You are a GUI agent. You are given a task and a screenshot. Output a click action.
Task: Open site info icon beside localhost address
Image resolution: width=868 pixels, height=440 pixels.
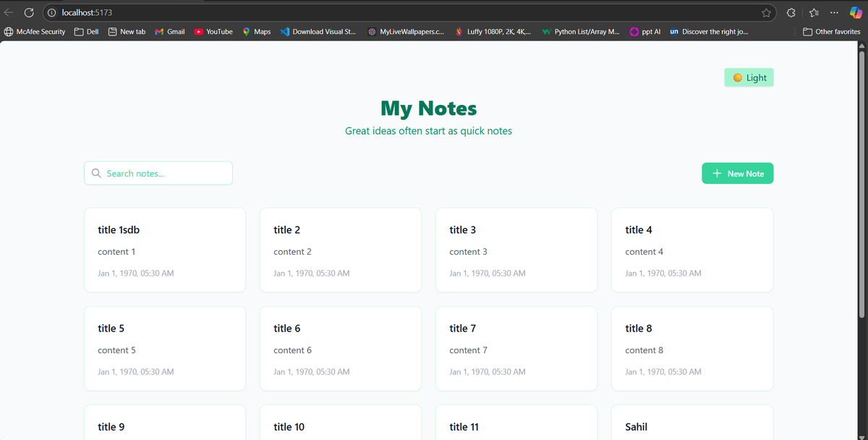tap(53, 12)
